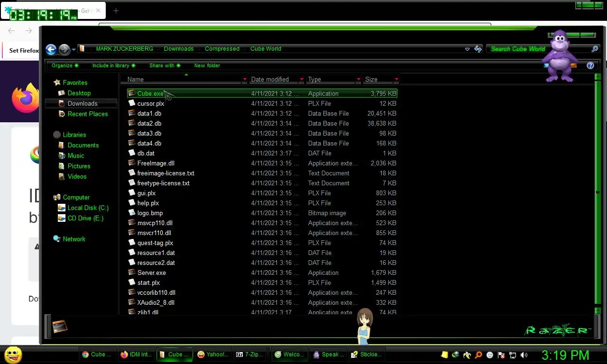
Task: Click the refresh icon next to address bar
Action: click(478, 49)
